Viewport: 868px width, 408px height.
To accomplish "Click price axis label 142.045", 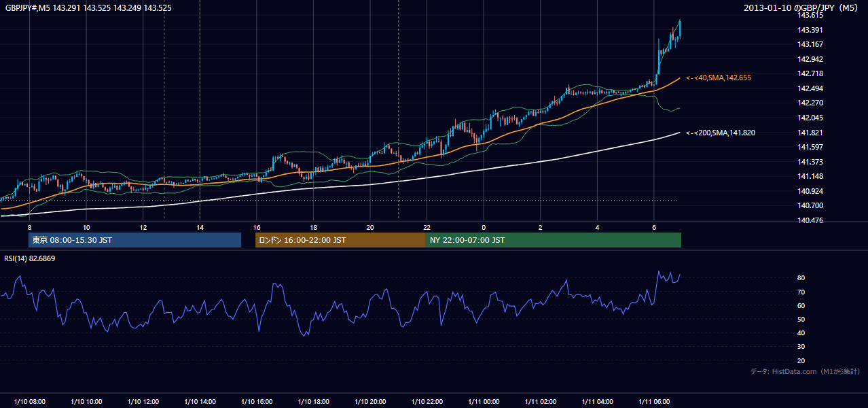I will [x=810, y=118].
